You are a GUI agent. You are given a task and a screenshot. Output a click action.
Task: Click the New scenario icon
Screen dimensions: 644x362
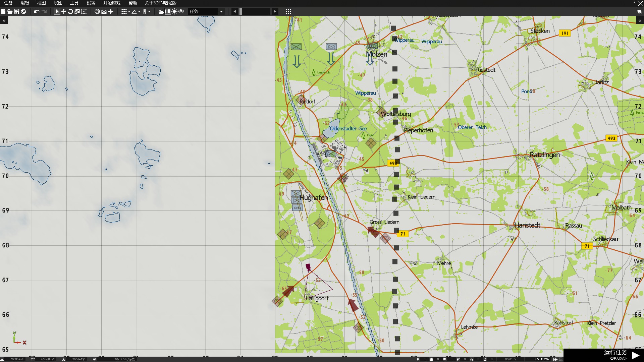(x=3, y=11)
